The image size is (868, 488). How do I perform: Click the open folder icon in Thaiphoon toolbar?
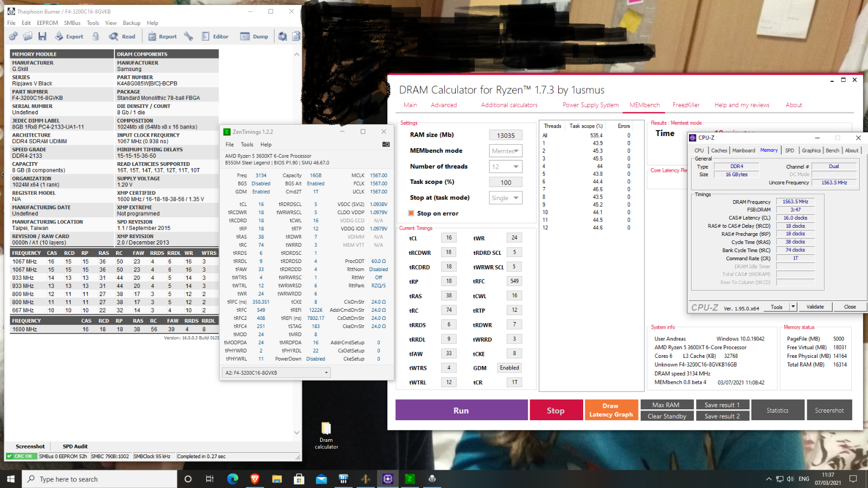pos(28,36)
